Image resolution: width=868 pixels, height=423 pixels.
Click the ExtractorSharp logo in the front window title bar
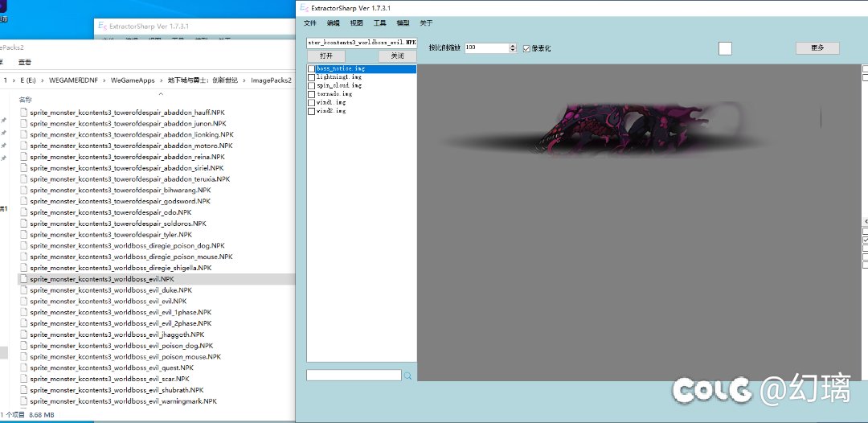(x=303, y=8)
